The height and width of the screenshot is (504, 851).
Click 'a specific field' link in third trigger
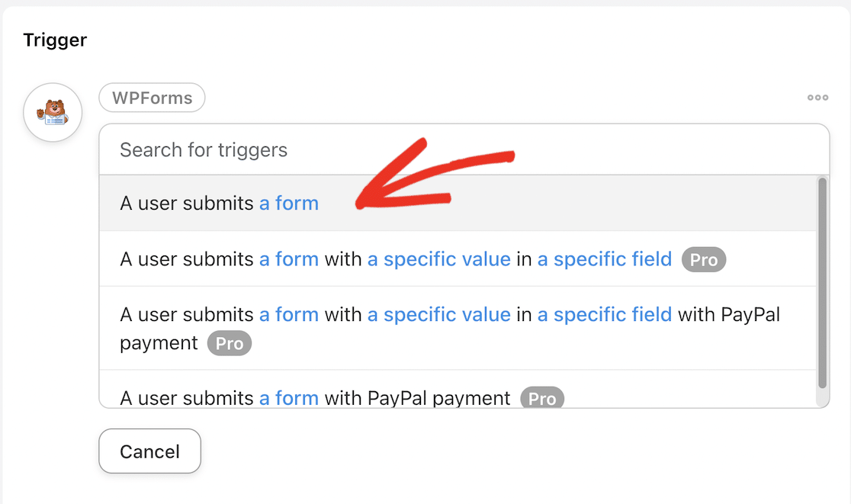tap(605, 314)
